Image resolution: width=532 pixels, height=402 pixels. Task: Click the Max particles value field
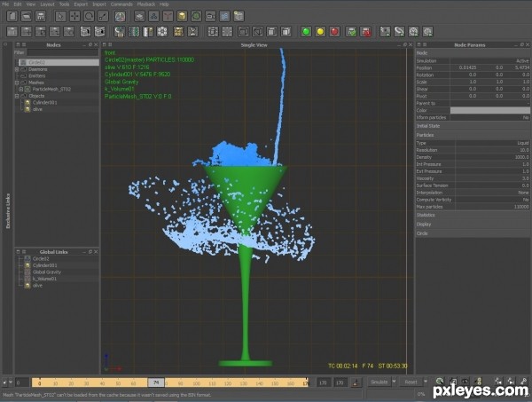click(493, 207)
